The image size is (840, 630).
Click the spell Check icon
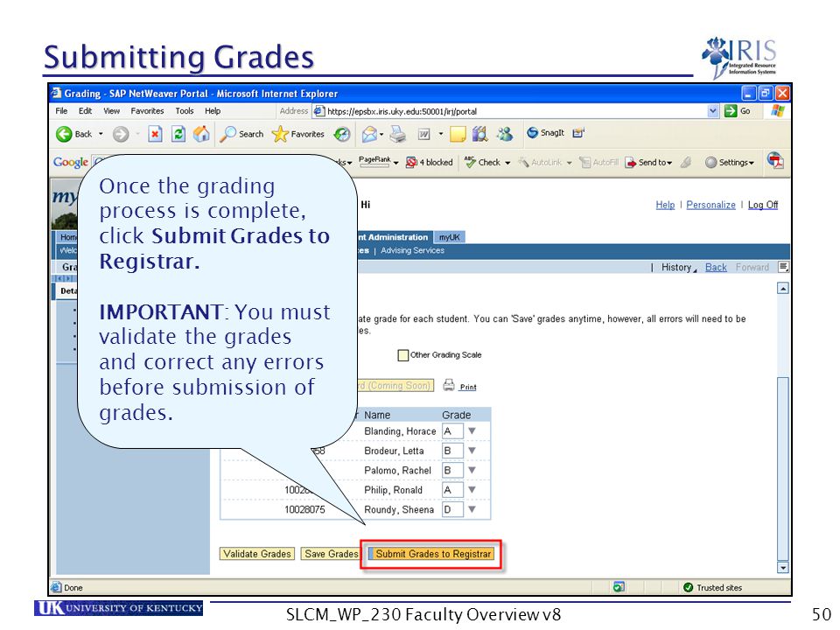470,162
